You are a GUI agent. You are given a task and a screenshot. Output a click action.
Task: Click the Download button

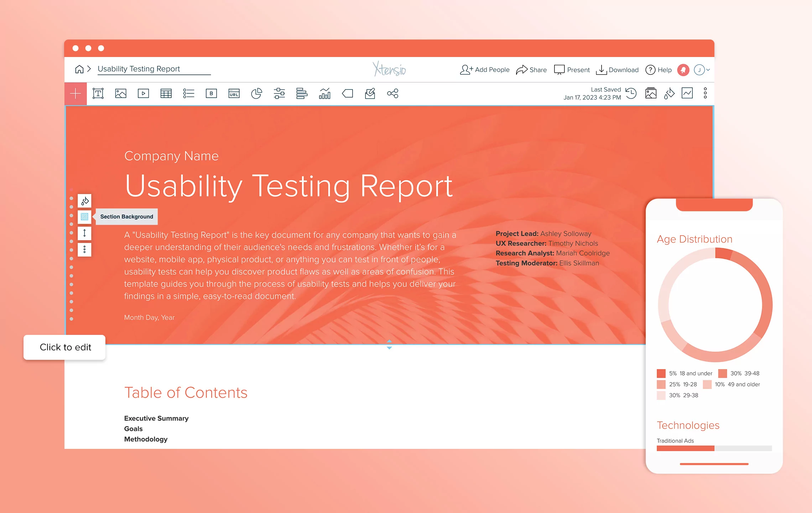617,70
